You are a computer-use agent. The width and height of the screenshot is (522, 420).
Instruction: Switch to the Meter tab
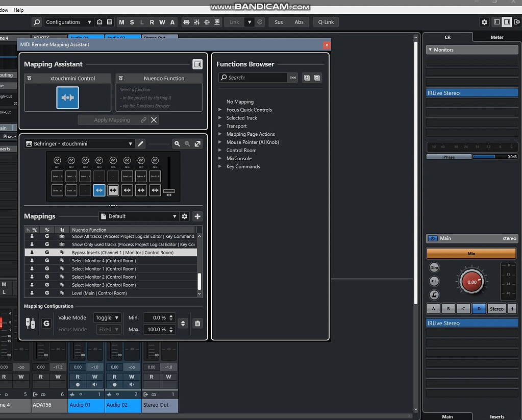[495, 37]
